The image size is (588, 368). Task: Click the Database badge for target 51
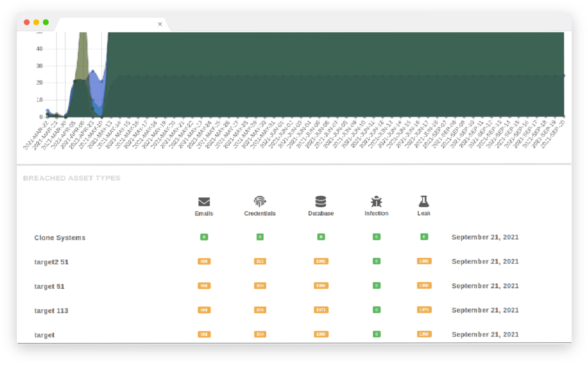point(321,286)
